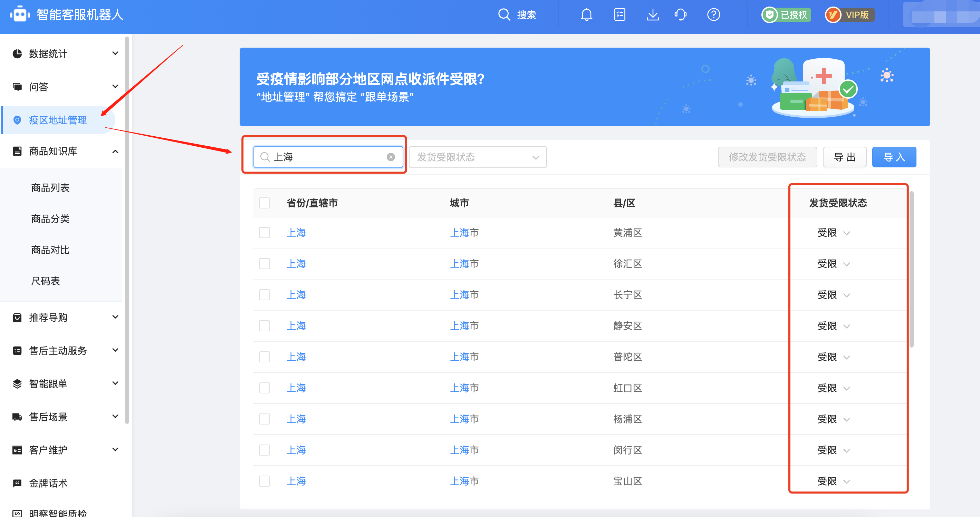The width and height of the screenshot is (980, 517).
Task: Check the 杨浦区 row checkbox
Action: [265, 419]
